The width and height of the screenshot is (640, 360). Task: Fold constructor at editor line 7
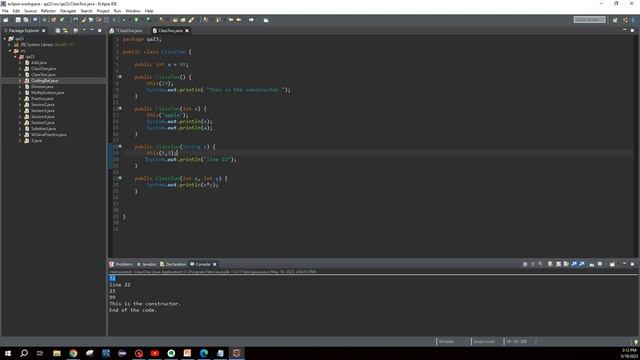(x=120, y=77)
